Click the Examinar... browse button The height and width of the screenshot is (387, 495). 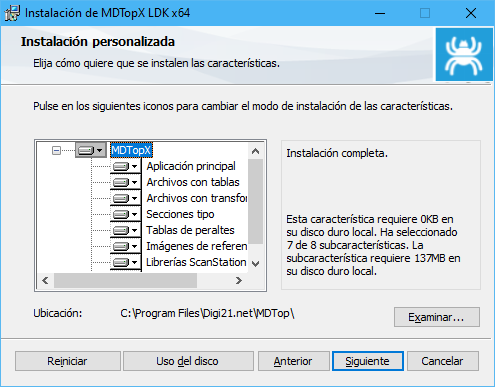(437, 317)
